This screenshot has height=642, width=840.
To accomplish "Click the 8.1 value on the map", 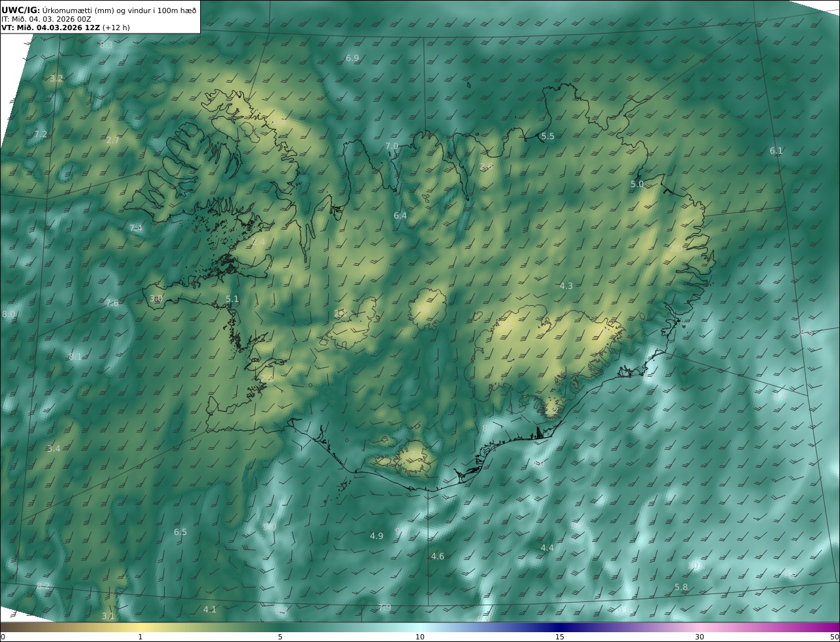I will [75, 357].
